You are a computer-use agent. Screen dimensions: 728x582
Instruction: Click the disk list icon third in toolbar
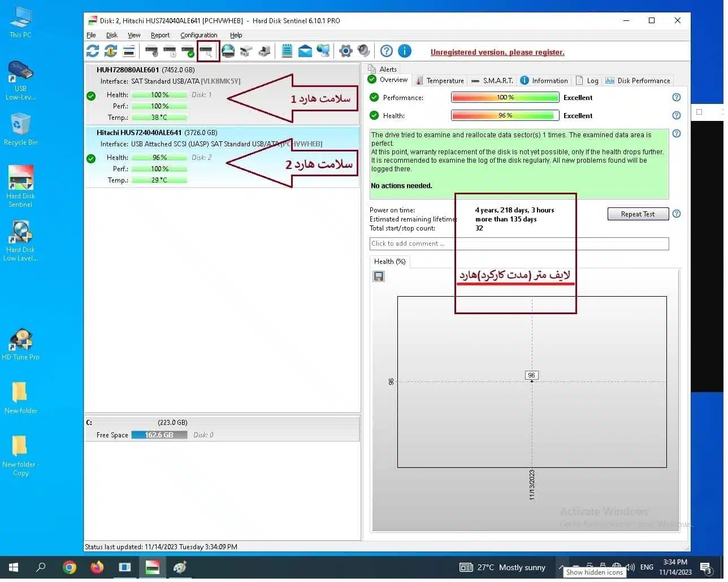tap(129, 51)
